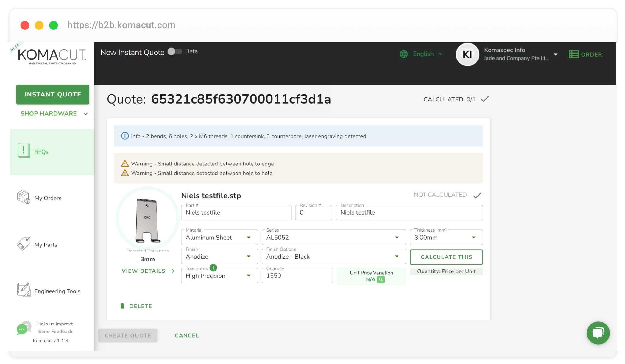The height and width of the screenshot is (364, 625).
Task: Toggle the New Instant Quote Beta switch
Action: (175, 51)
